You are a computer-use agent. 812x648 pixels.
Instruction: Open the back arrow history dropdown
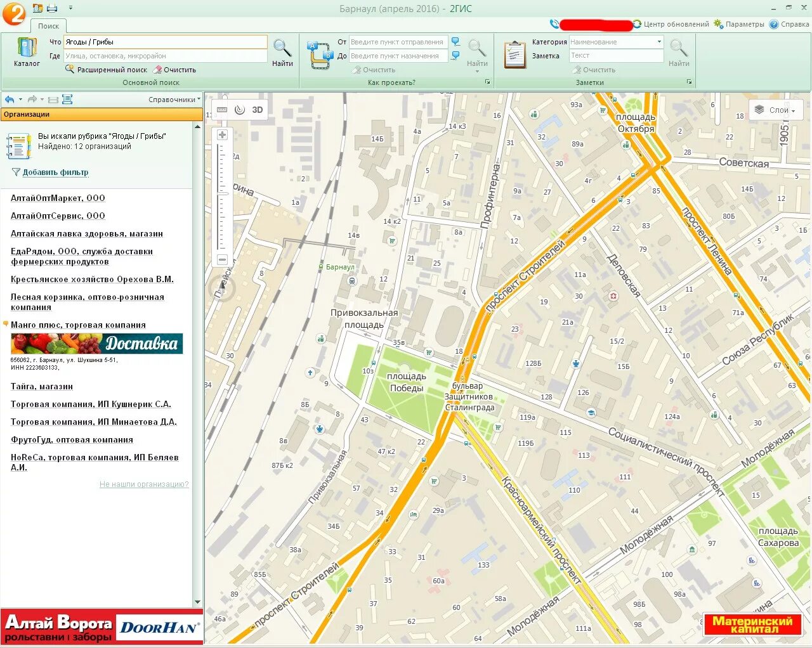pyautogui.click(x=20, y=100)
